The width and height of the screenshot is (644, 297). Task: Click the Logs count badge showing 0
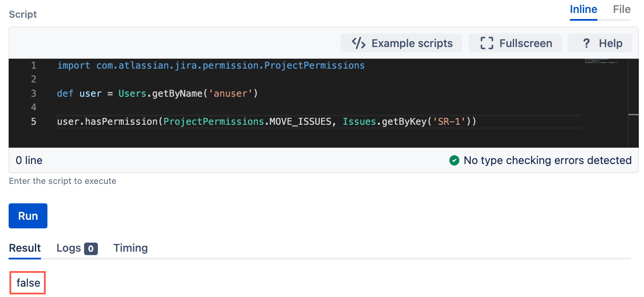91,249
